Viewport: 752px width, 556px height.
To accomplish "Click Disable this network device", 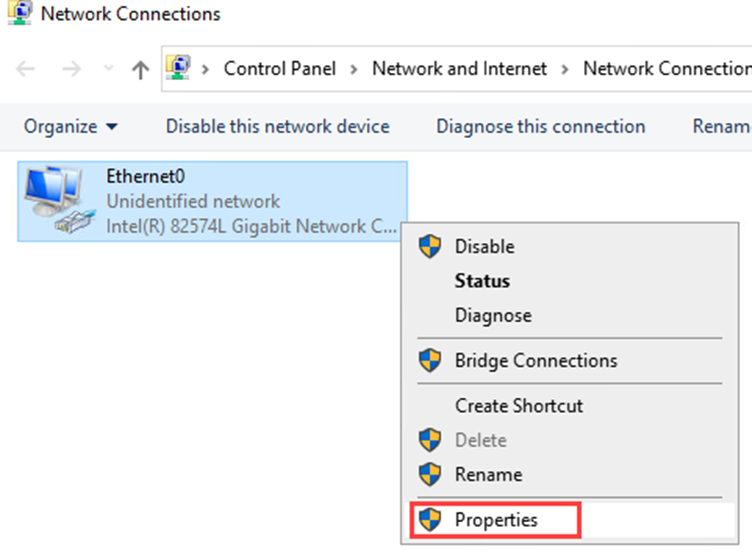I will point(278,127).
